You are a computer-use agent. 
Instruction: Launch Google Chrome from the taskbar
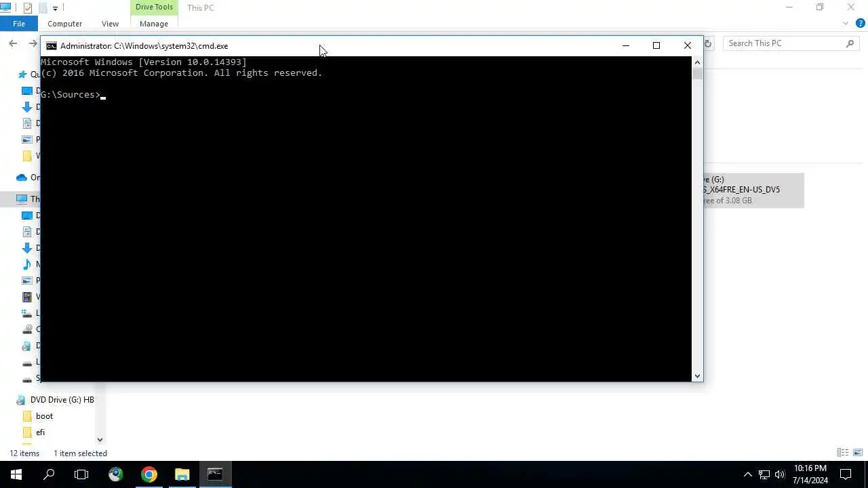pos(149,474)
